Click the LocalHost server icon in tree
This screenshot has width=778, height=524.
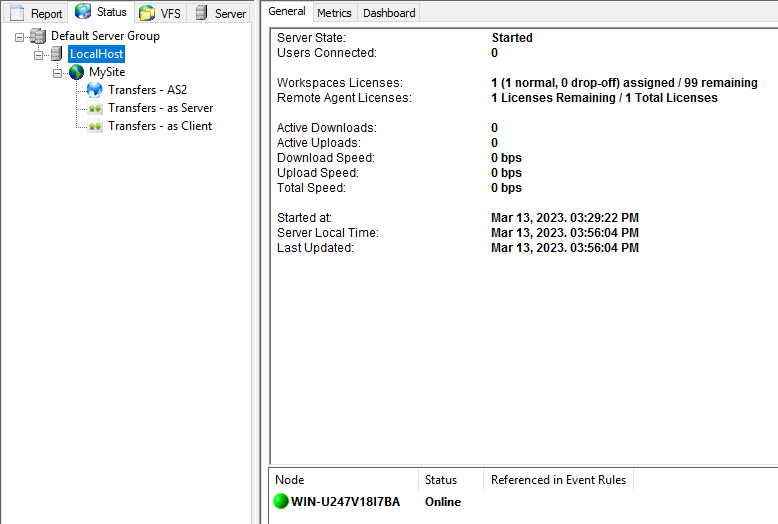(57, 54)
